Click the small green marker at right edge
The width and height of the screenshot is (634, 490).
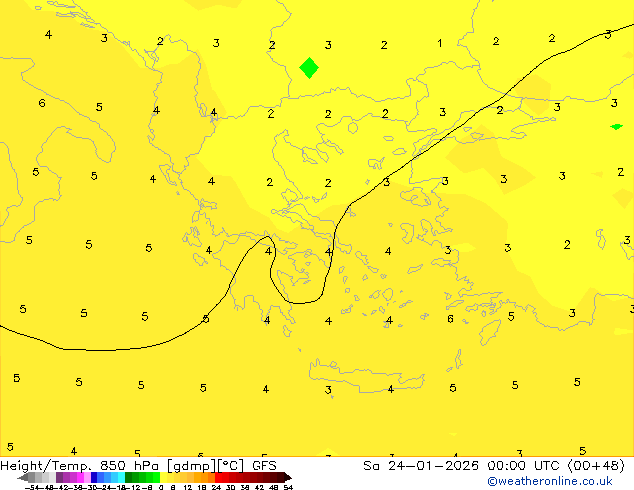[x=616, y=126]
